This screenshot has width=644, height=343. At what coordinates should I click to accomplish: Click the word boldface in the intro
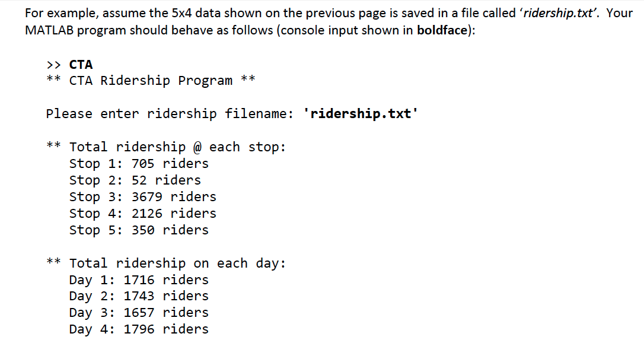(442, 30)
